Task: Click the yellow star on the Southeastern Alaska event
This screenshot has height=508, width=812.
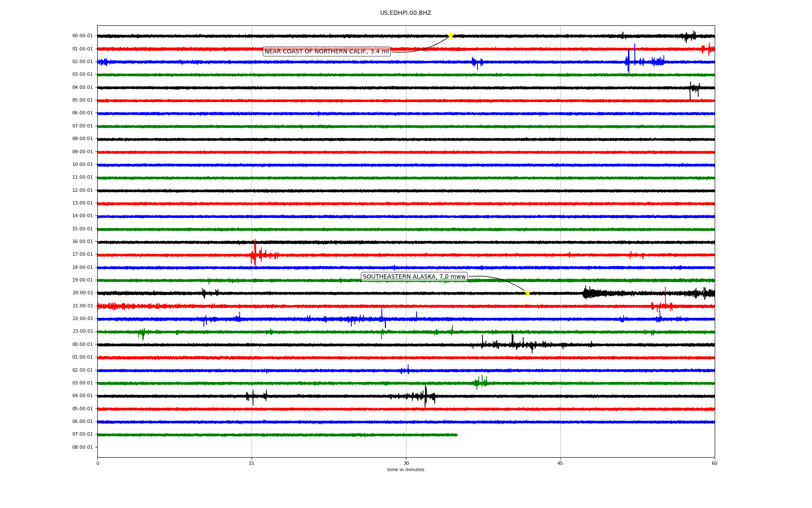Action: (x=527, y=293)
